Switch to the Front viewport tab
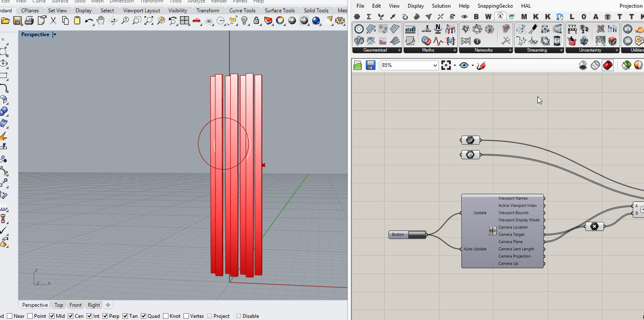644x320 pixels. click(75, 305)
